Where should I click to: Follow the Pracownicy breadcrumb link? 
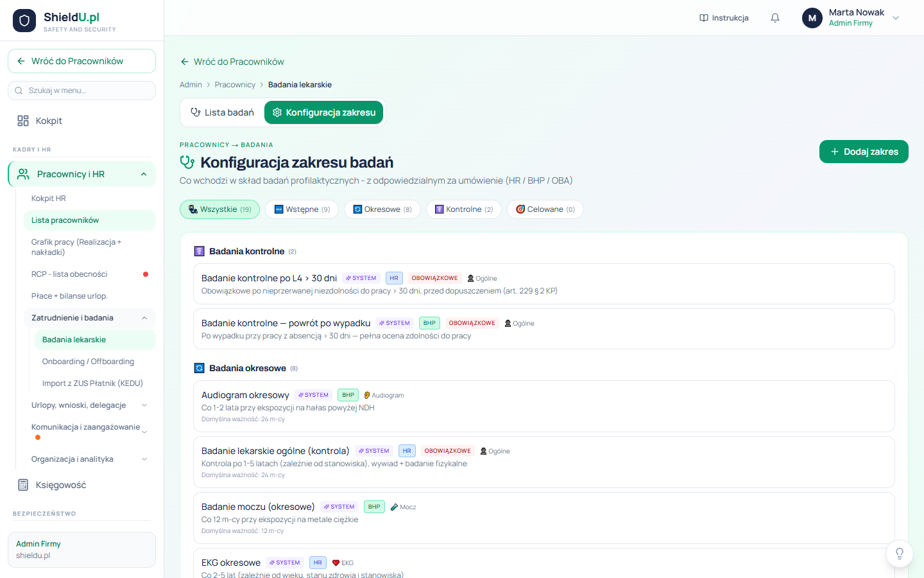(x=235, y=85)
